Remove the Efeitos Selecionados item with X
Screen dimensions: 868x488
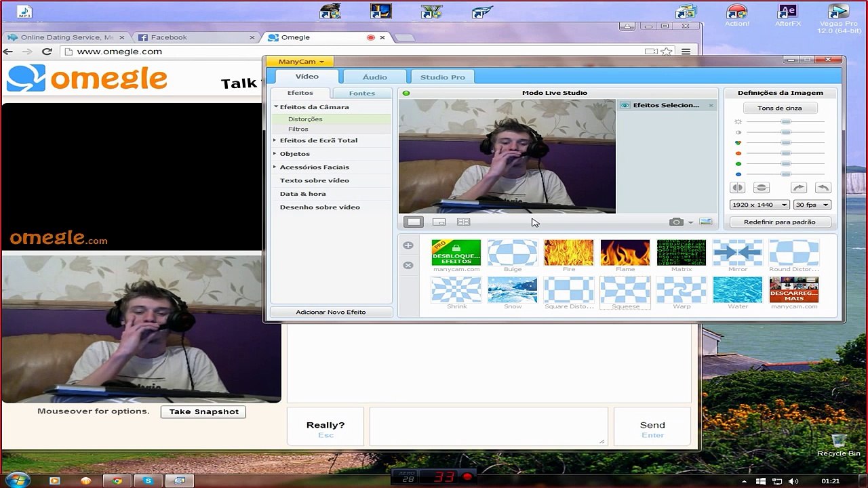click(x=711, y=105)
